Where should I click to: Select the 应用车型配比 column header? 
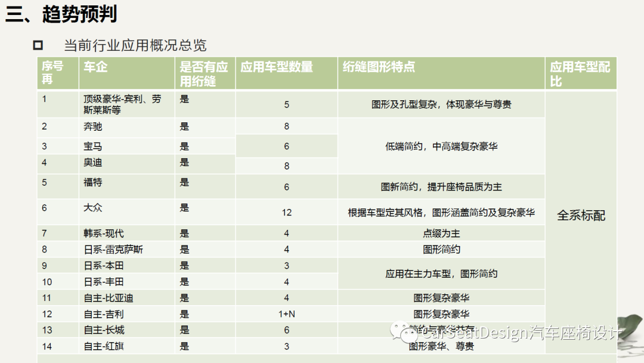[x=580, y=73]
